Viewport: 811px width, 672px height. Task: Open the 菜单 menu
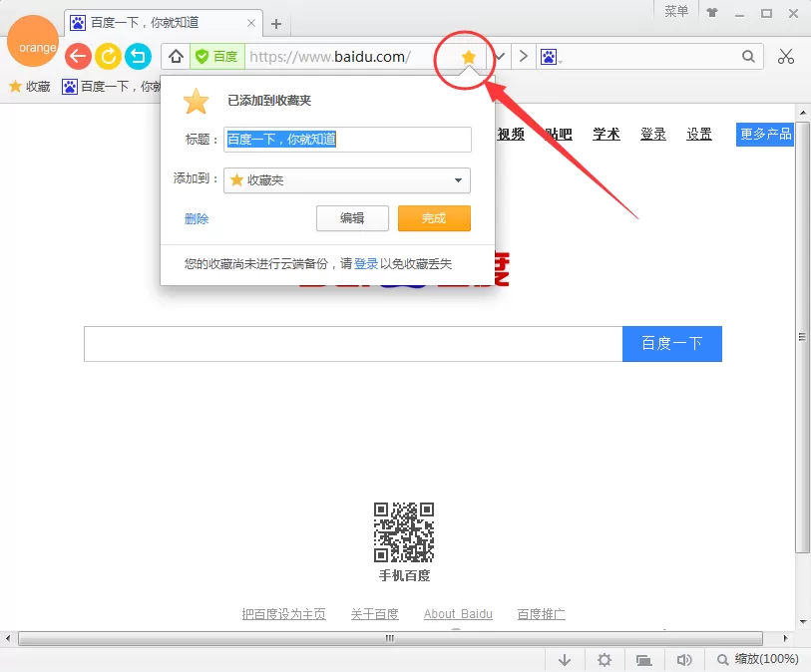point(676,11)
